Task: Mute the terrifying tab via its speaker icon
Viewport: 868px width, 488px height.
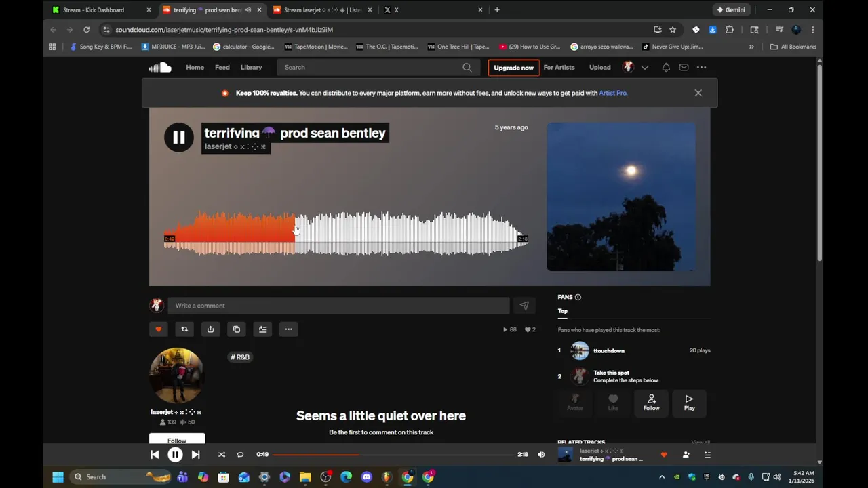Action: [248, 10]
